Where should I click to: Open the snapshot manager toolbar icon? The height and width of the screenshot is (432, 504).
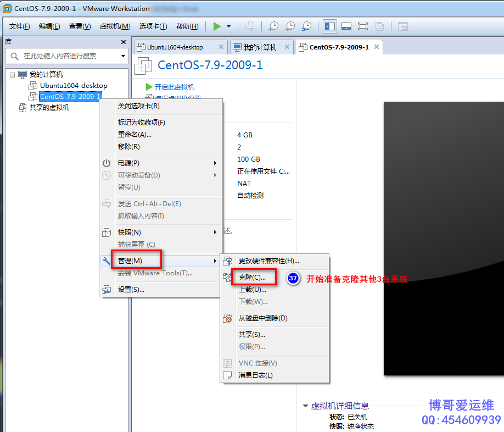point(307,26)
